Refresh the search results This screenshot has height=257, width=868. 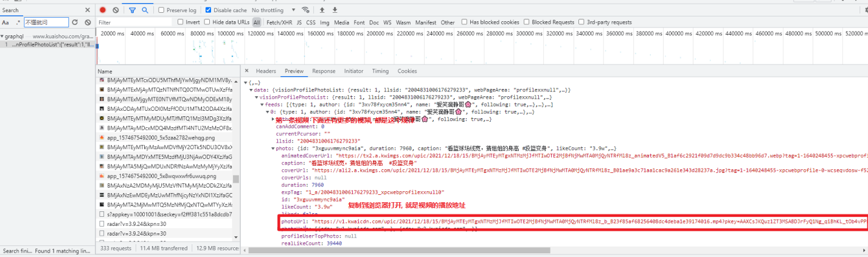[75, 23]
